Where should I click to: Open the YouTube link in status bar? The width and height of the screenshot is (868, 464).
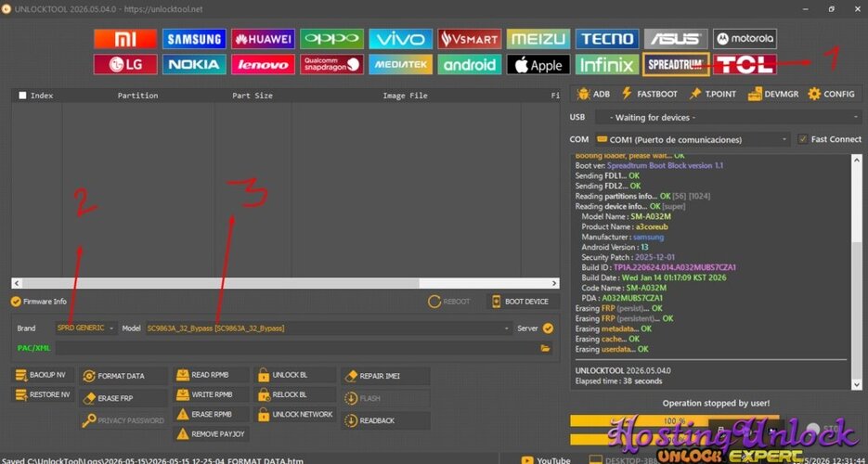tap(546, 460)
